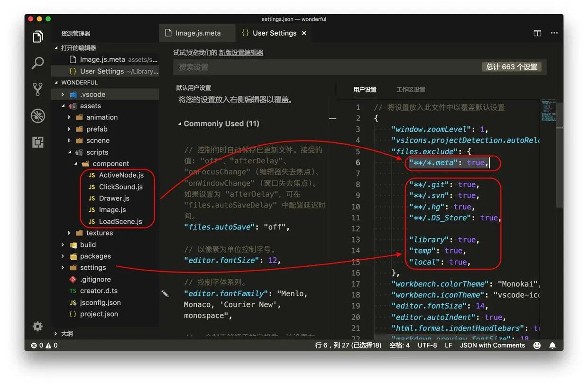Open the notifications bell icon

point(552,345)
